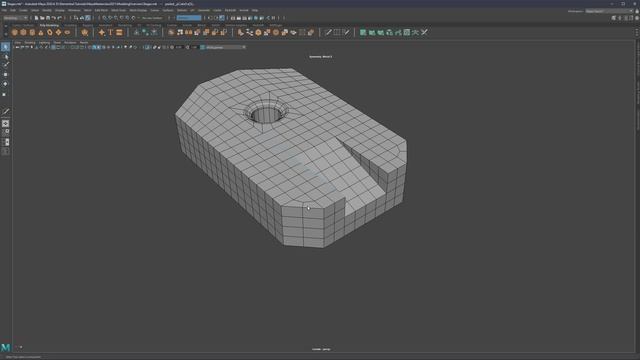
Task: Open the Workspace selector dropdown
Action: 609,11
